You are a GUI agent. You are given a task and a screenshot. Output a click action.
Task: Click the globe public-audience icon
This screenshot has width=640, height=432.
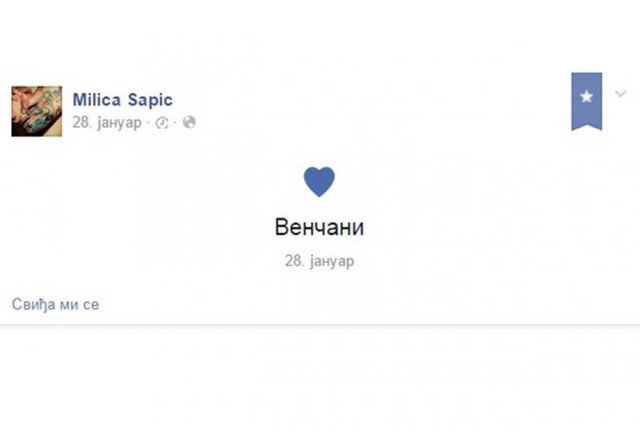tap(190, 122)
